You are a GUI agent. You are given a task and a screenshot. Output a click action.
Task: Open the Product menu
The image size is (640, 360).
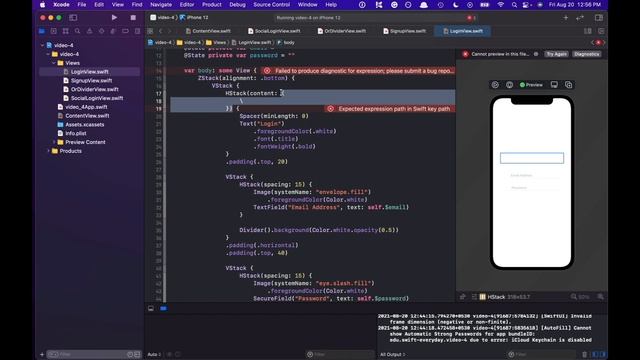211,4
